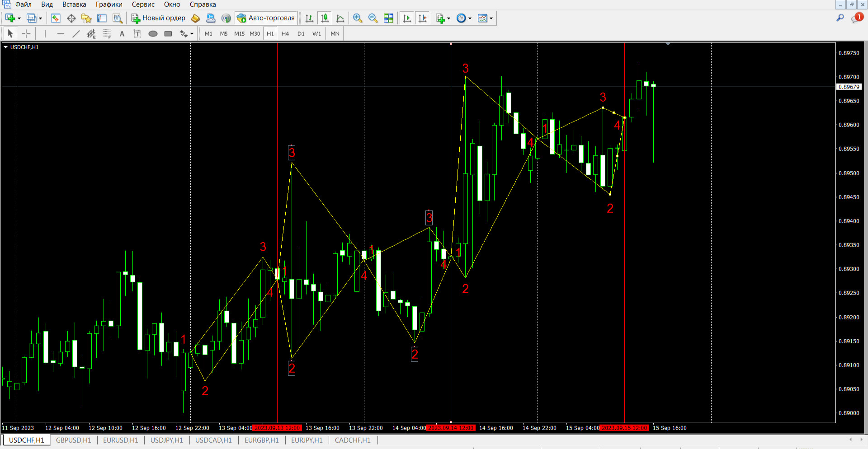Screen dimensions: 868x449
Task: Select the ellipse drawing tool
Action: [x=153, y=33]
